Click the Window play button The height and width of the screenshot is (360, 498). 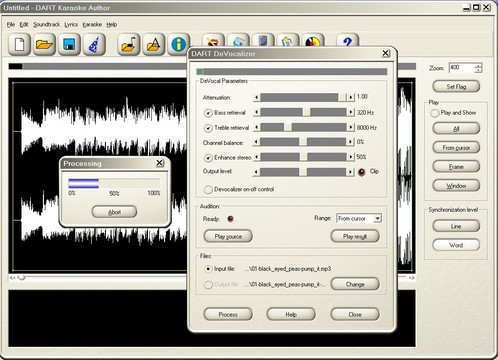tap(456, 186)
